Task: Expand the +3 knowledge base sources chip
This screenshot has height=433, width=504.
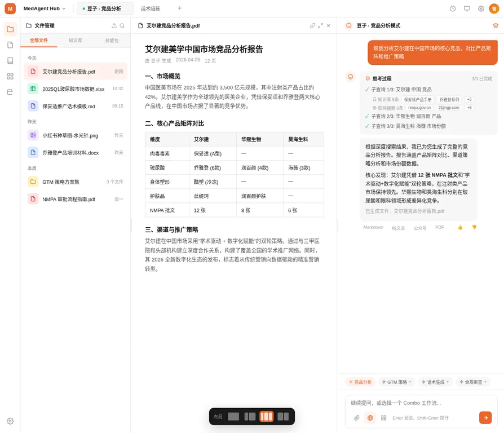Action: point(469,99)
